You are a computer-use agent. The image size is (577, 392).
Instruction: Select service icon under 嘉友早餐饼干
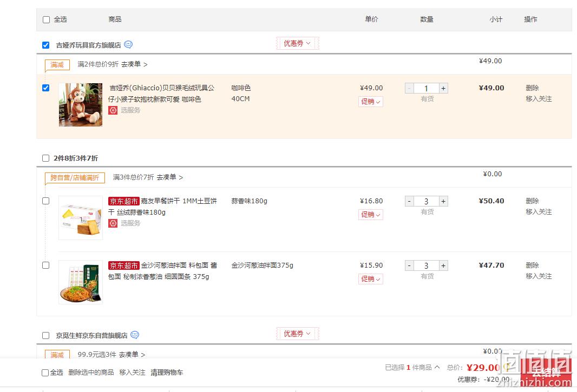[x=113, y=223]
